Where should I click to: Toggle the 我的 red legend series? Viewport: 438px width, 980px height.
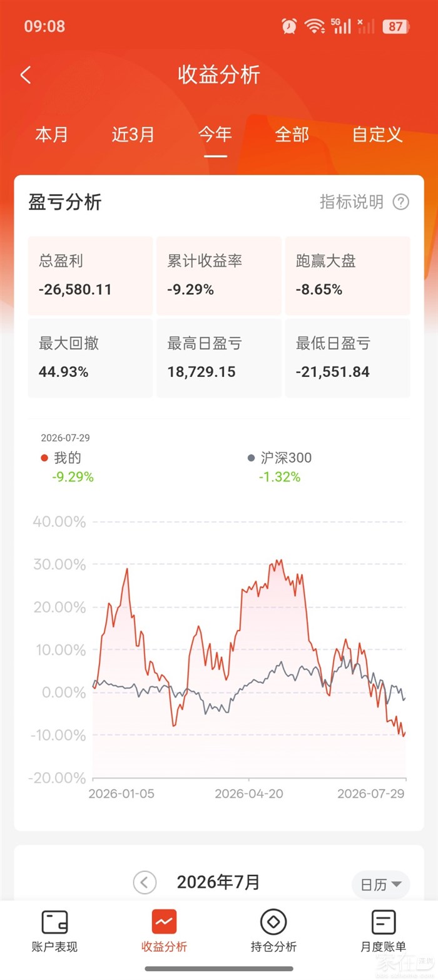61,458
